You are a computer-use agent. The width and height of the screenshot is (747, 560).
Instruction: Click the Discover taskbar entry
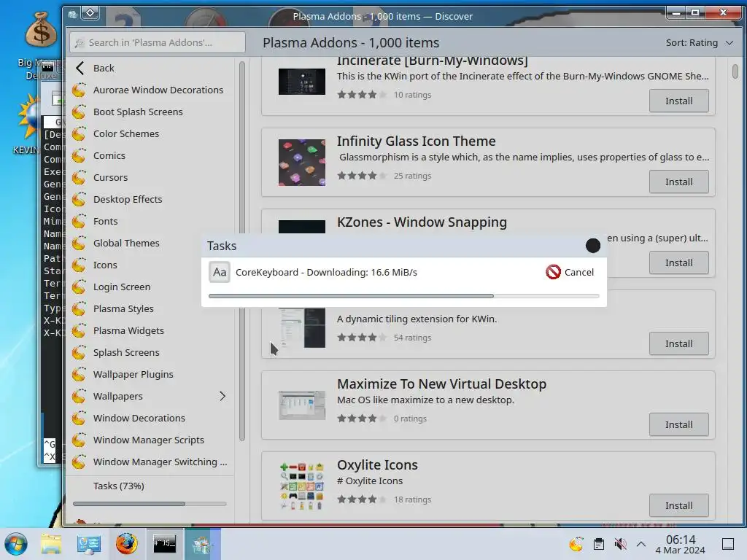[202, 544]
